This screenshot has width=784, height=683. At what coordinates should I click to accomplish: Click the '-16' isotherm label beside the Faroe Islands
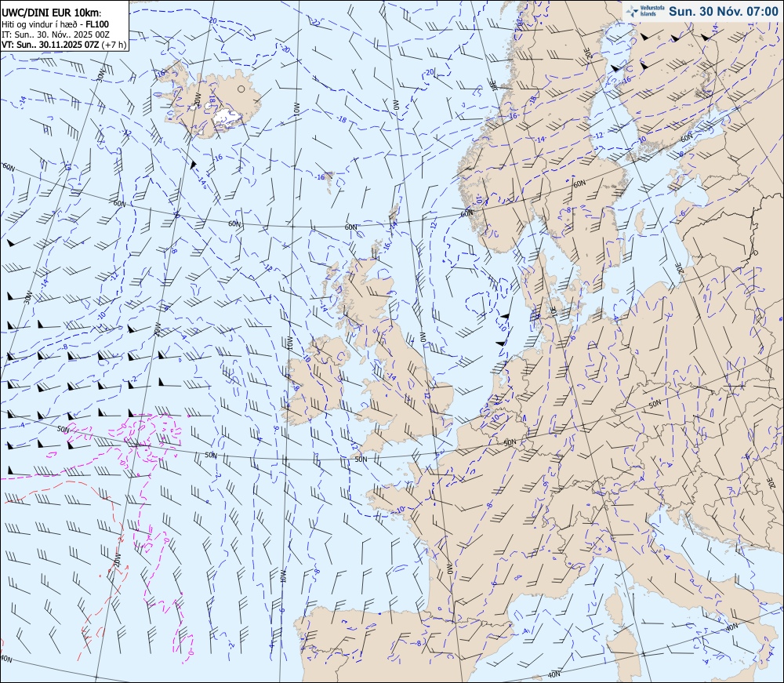tap(321, 176)
